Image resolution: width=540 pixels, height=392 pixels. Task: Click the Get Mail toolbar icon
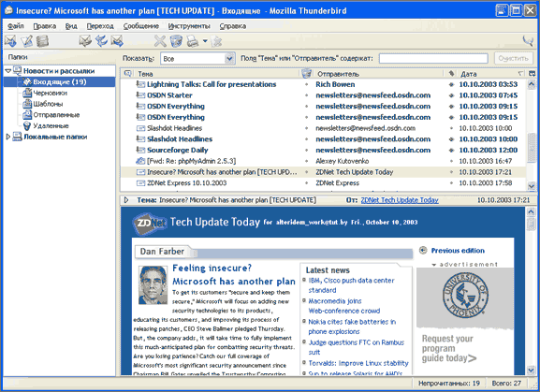pos(10,41)
